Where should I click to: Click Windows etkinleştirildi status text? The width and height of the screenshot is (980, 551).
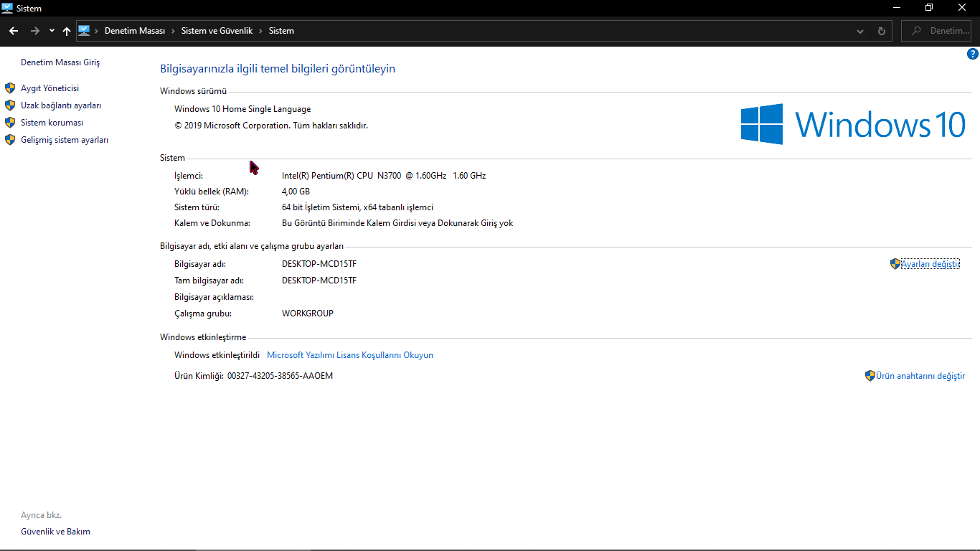coord(217,355)
